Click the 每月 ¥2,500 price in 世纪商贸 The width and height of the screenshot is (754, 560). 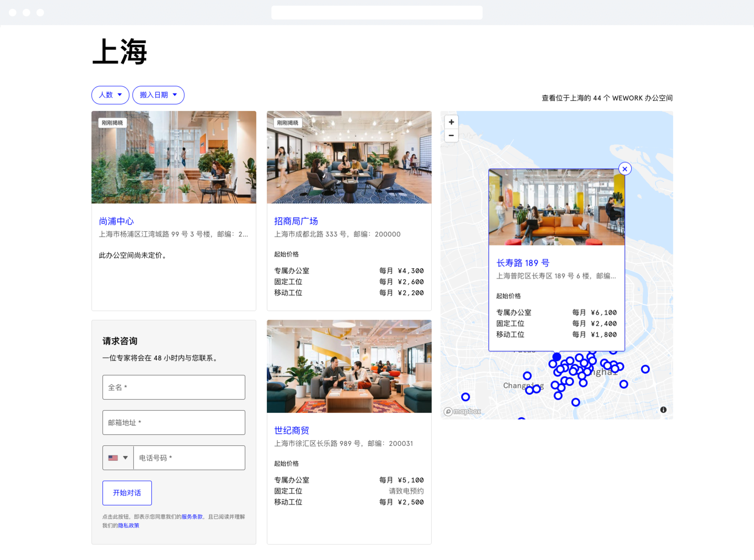401,502
